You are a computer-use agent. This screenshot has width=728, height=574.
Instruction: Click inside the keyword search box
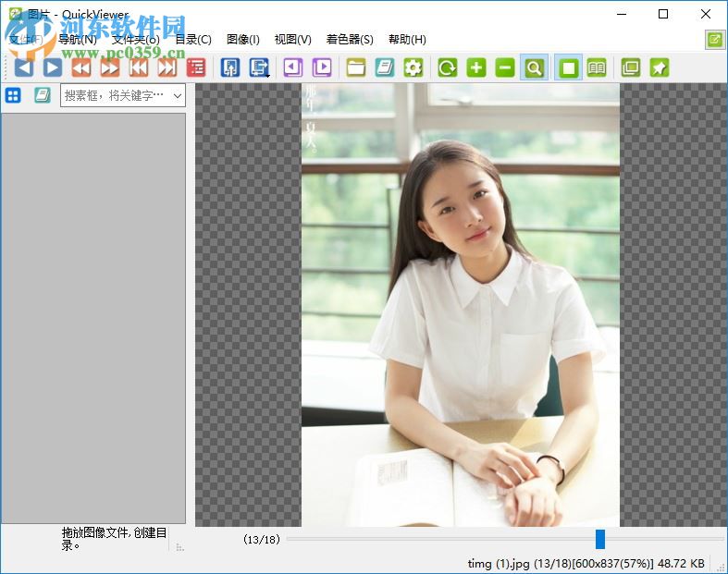[115, 95]
